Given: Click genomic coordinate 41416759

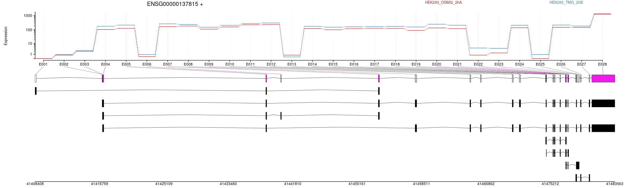Looking at the screenshot, I should (99, 184).
